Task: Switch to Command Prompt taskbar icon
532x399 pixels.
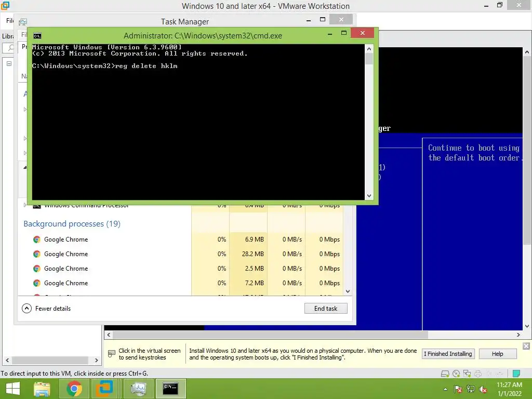Action: pos(170,389)
